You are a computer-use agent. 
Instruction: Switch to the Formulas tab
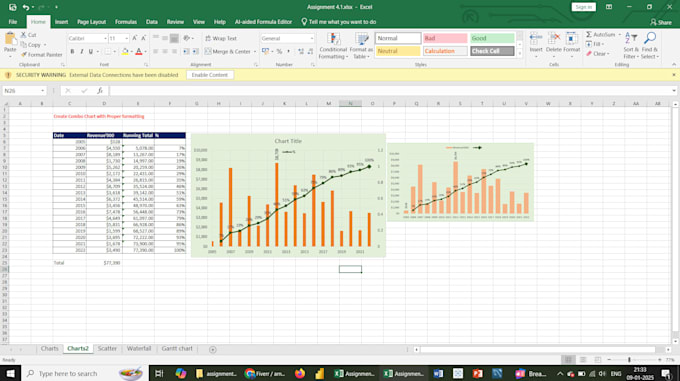[126, 22]
